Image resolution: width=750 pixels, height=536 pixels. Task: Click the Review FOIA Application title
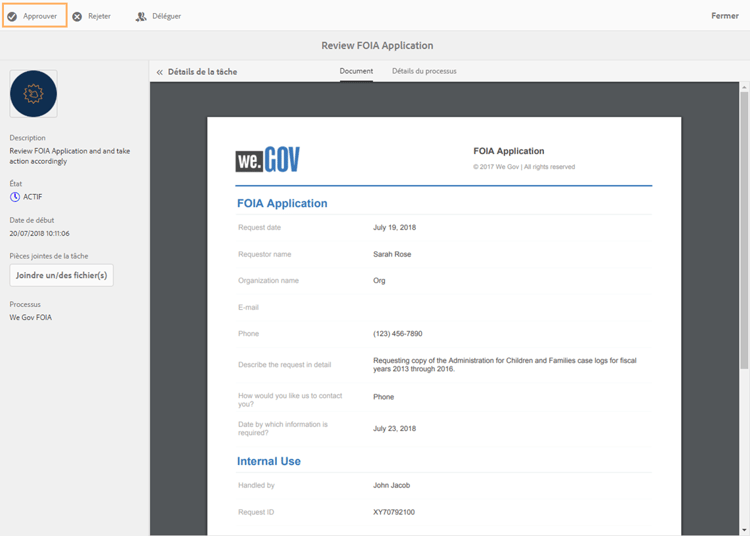(377, 45)
